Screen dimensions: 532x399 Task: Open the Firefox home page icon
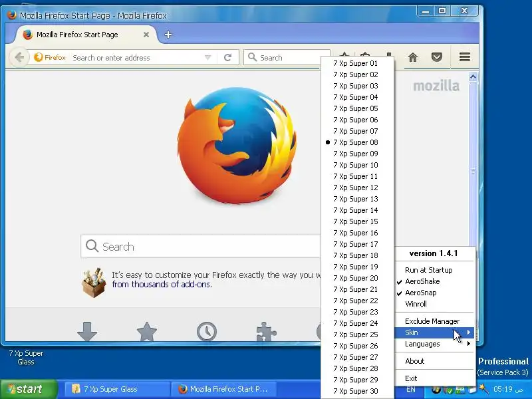pyautogui.click(x=412, y=57)
